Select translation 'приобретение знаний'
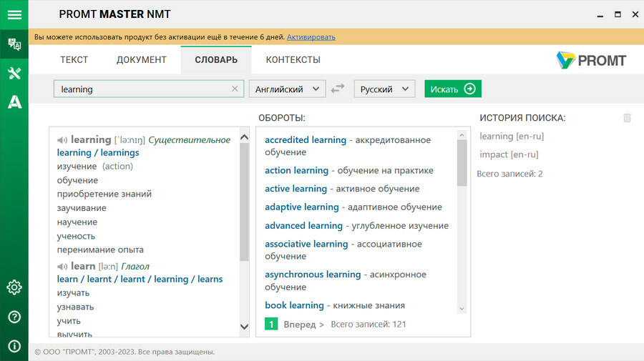The width and height of the screenshot is (644, 361). [104, 194]
